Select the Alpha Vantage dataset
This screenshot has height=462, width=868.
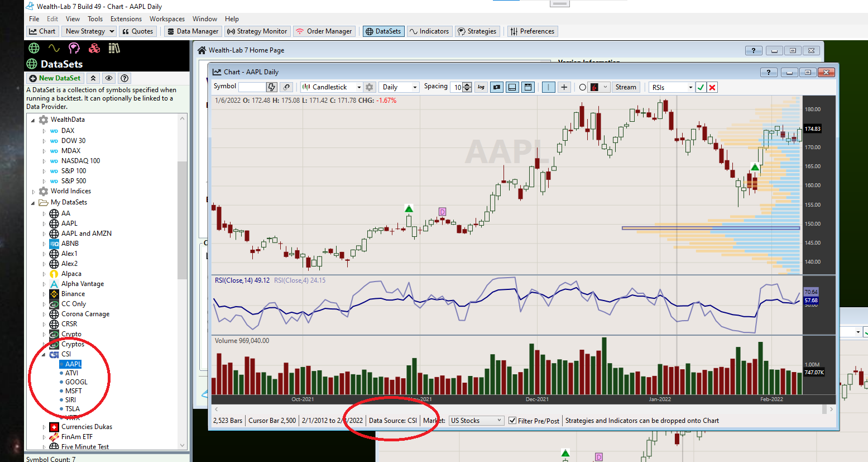pyautogui.click(x=83, y=284)
